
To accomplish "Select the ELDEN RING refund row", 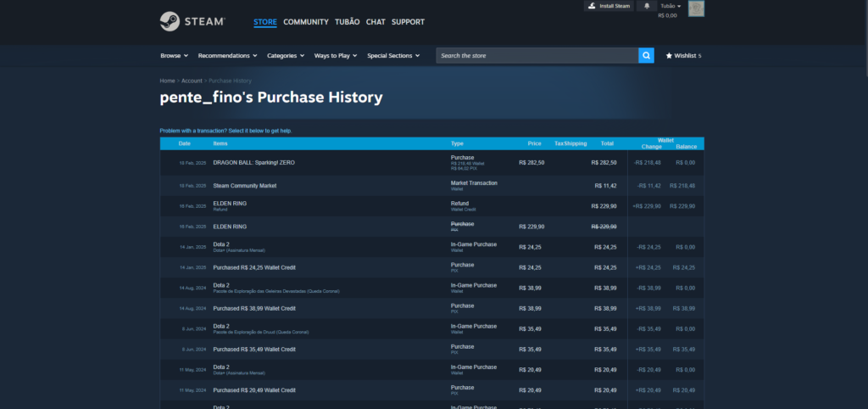I will (x=431, y=206).
